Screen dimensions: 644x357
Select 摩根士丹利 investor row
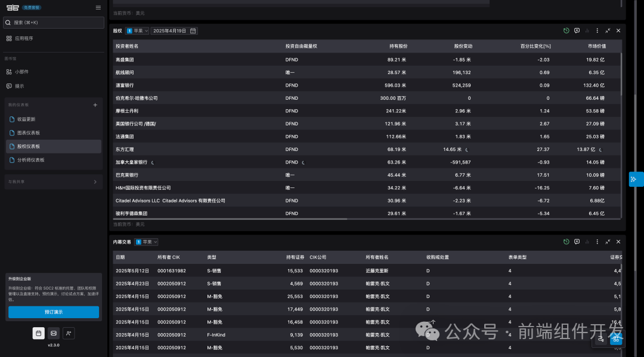click(367, 111)
